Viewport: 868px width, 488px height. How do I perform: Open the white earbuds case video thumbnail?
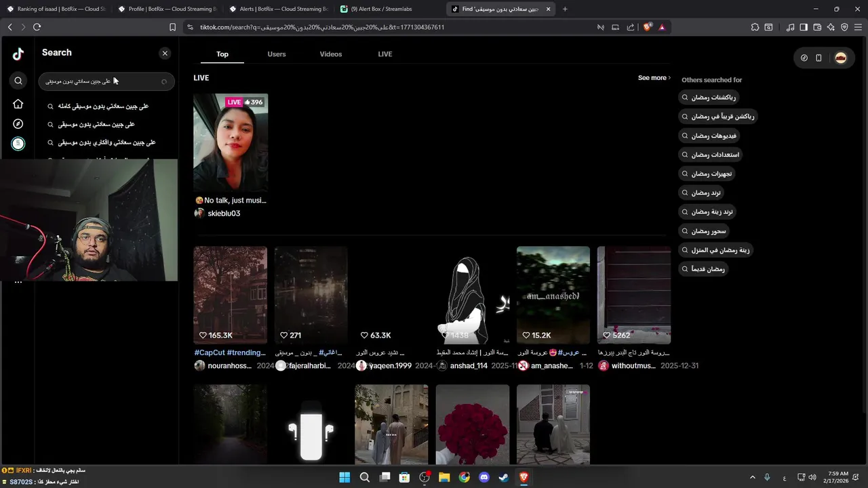tap(311, 424)
